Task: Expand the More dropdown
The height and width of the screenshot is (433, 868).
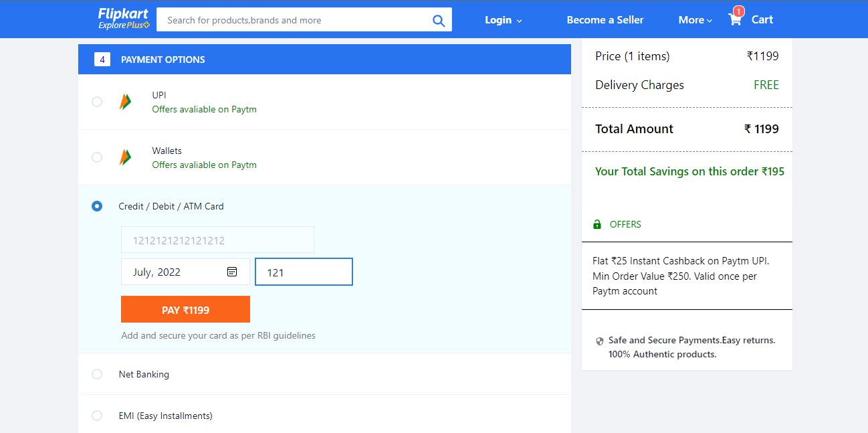Action: click(695, 20)
